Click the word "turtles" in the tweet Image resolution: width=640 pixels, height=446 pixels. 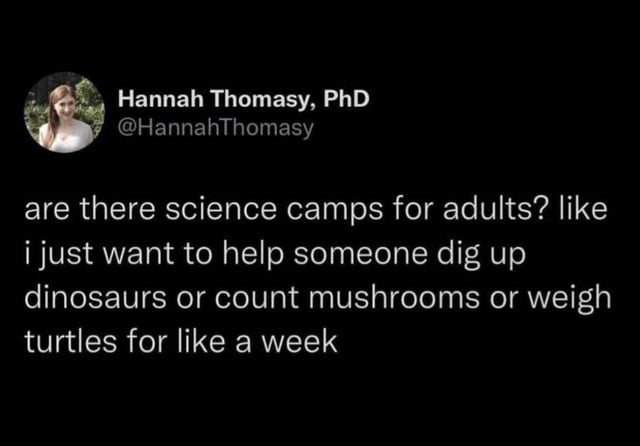point(71,341)
